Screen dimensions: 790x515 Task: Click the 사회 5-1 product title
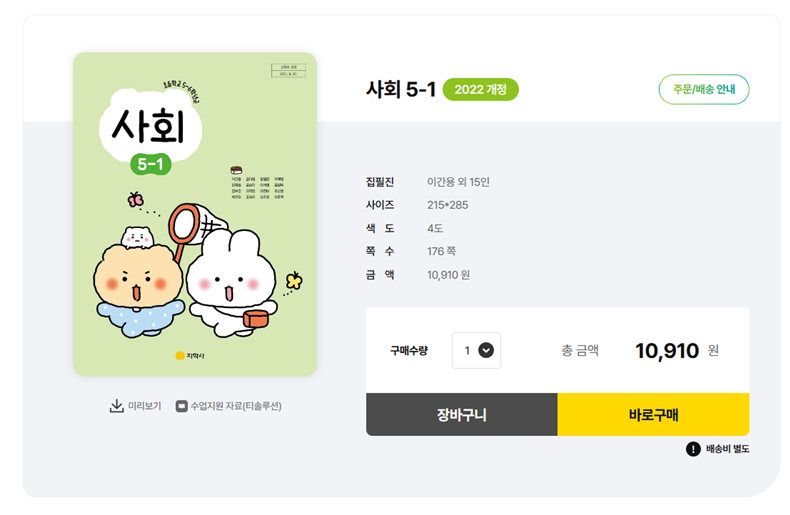[x=401, y=89]
